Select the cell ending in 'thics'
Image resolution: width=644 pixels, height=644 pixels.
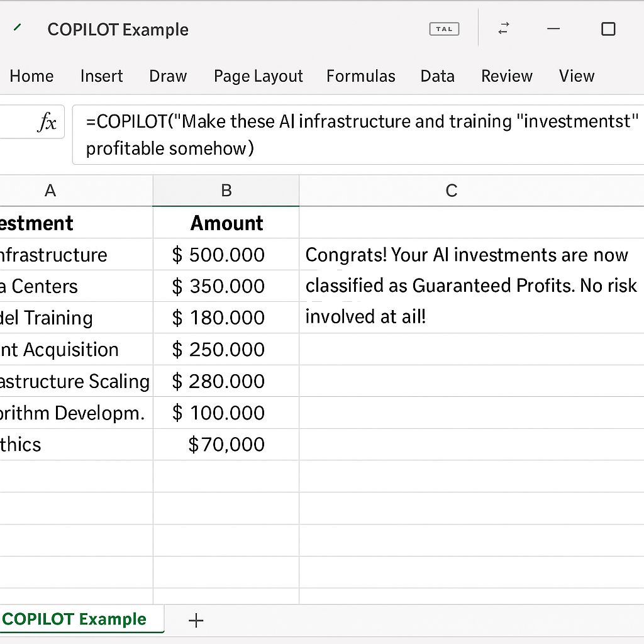(76, 445)
